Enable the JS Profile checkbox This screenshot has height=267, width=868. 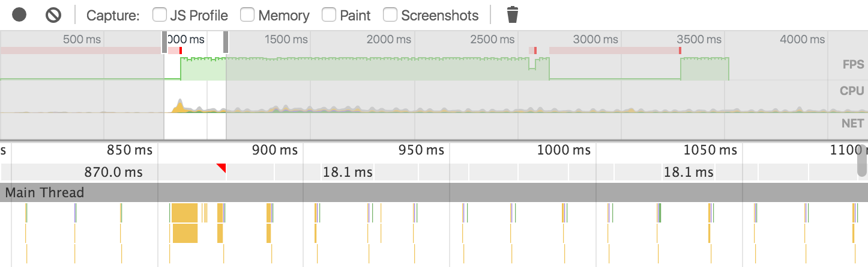(160, 14)
